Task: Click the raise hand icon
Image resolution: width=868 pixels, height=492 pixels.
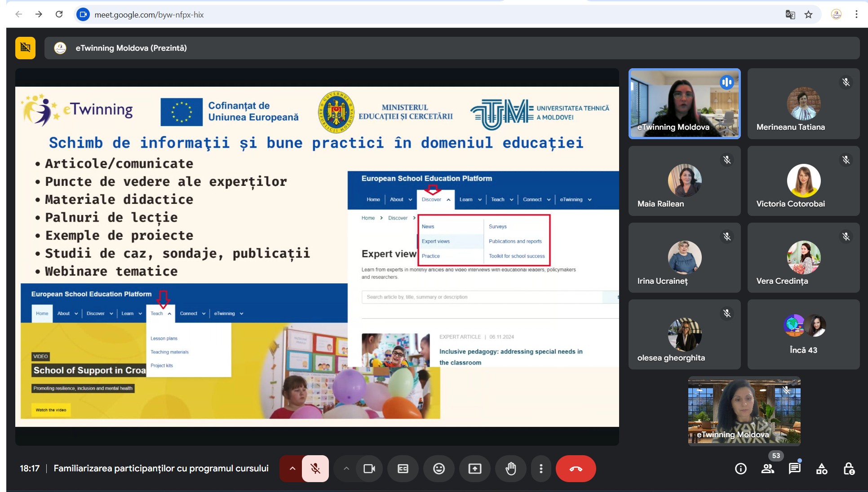Action: [x=510, y=469]
